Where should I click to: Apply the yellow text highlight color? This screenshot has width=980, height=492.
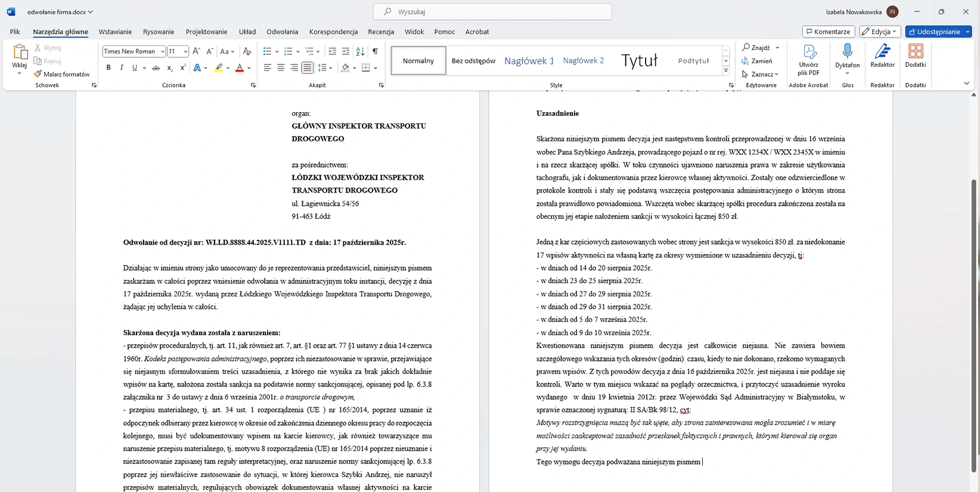click(x=219, y=68)
